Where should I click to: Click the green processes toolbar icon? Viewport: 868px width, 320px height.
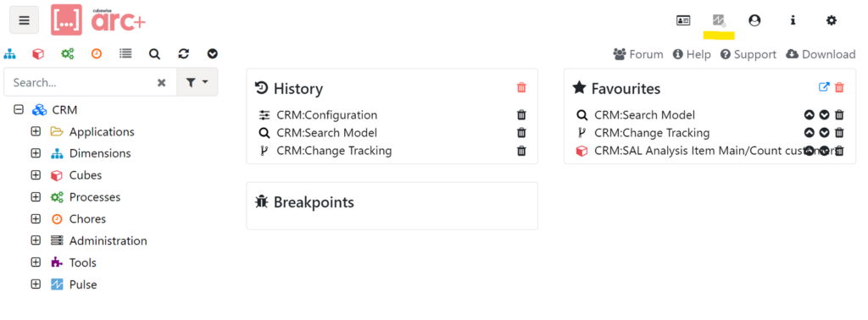(68, 53)
